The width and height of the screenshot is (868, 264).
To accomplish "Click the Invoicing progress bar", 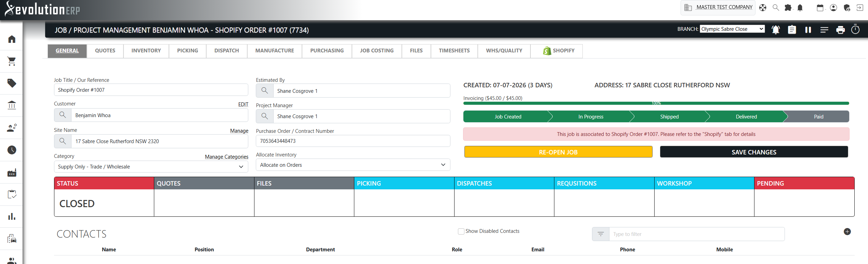I will (656, 103).
